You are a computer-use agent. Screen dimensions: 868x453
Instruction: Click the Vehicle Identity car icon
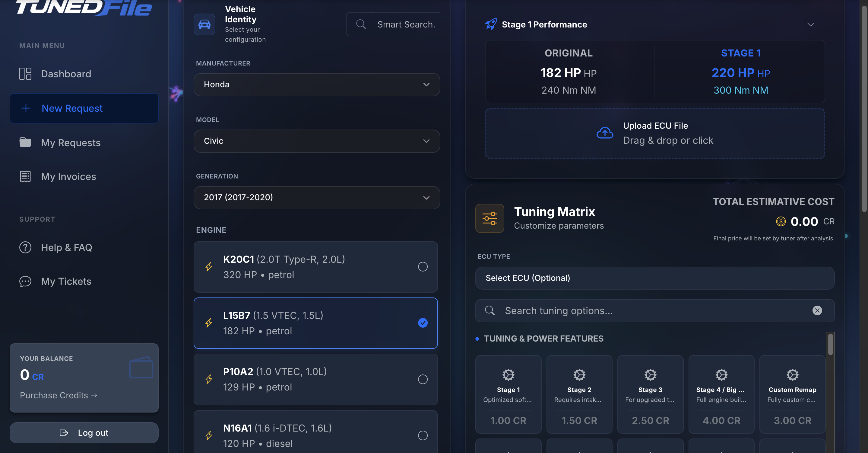(204, 24)
